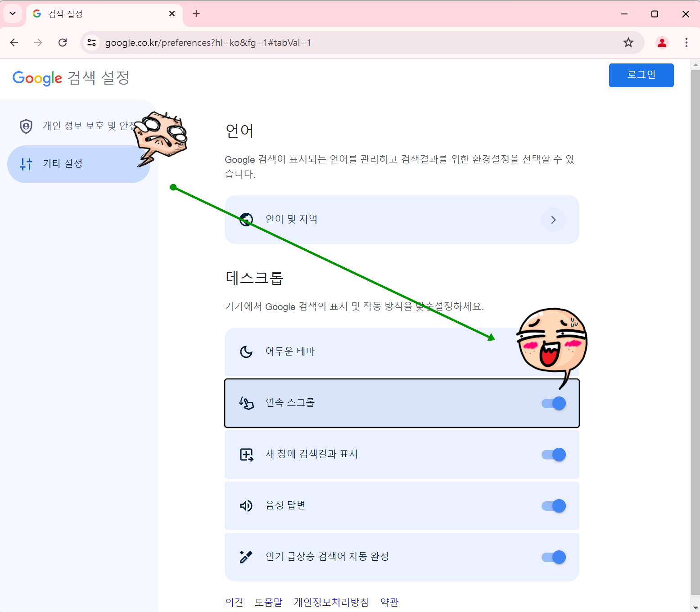The height and width of the screenshot is (612, 700).
Task: Open 개인 정보 보호 shield section
Action: [26, 126]
